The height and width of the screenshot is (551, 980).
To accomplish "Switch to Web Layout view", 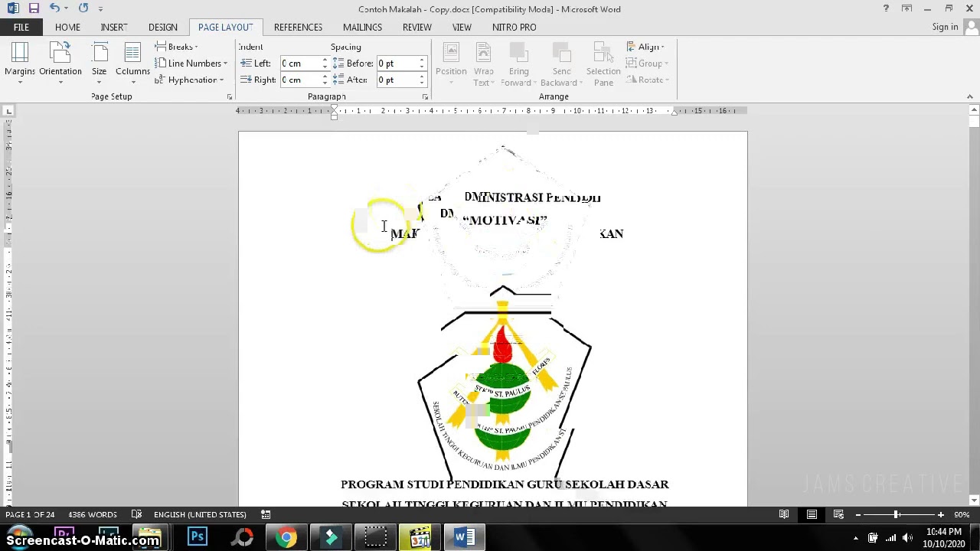I will pyautogui.click(x=838, y=514).
